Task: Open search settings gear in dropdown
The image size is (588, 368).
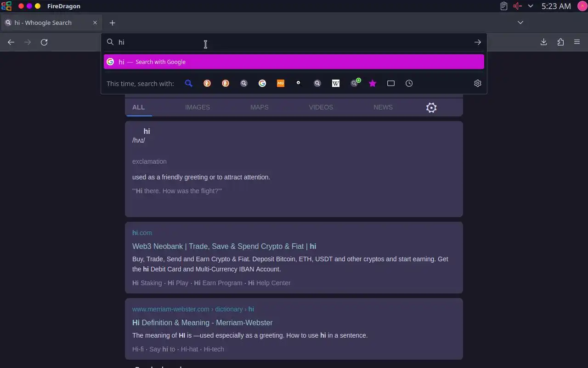Action: point(478,83)
